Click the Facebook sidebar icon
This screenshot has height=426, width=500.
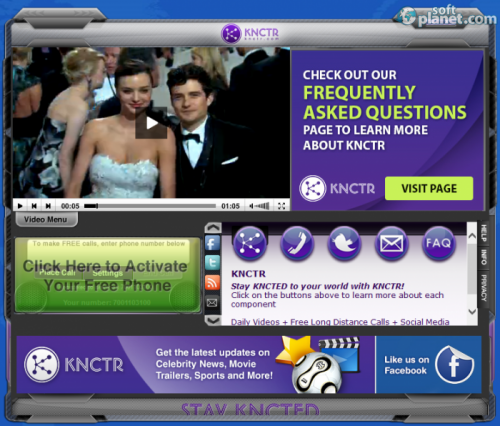(212, 243)
